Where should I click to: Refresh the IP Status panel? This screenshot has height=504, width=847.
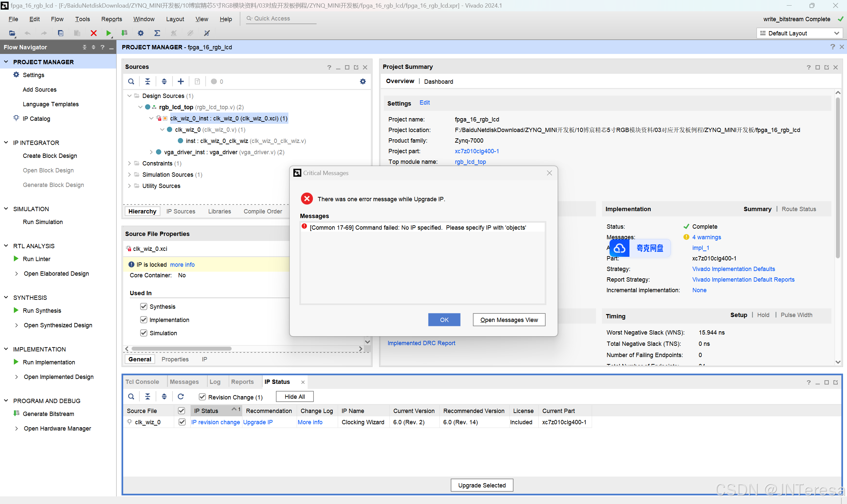181,396
